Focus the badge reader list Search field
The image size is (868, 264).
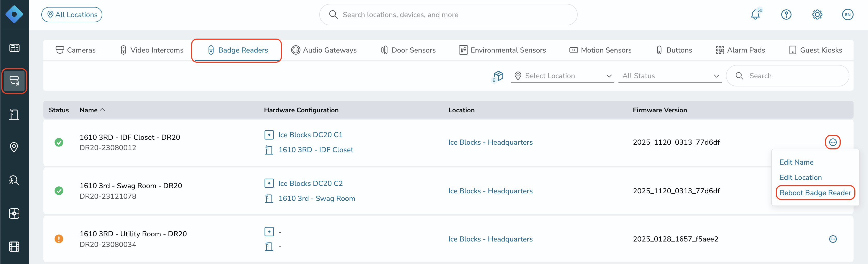coord(787,76)
